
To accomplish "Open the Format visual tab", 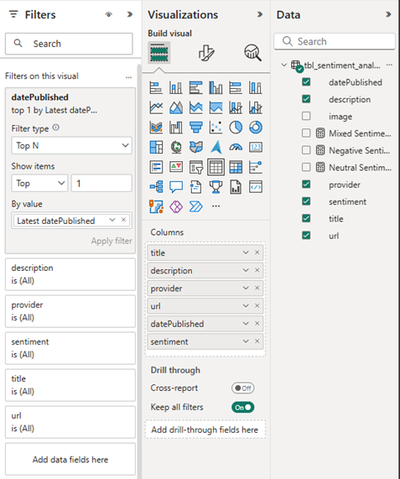I will (x=206, y=53).
